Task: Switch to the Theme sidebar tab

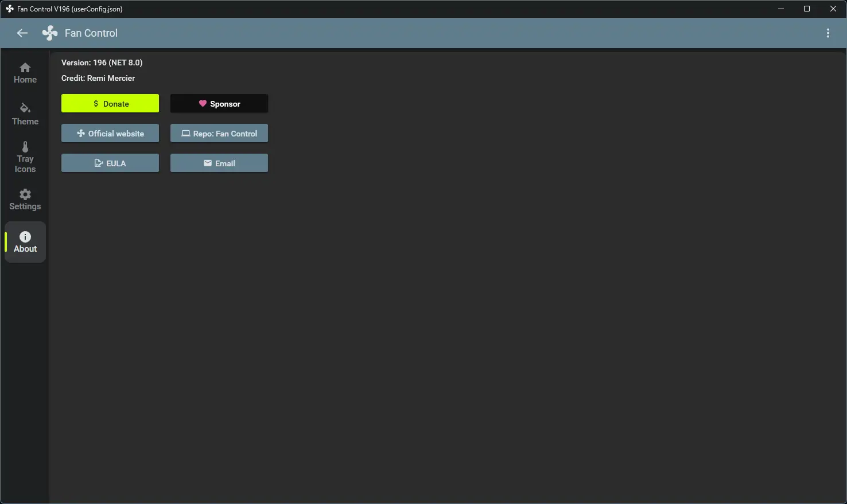Action: (x=25, y=114)
